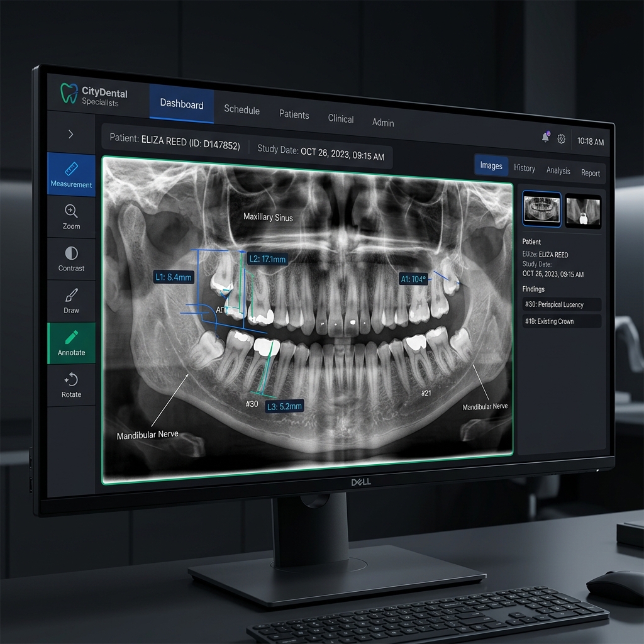Click the Patient heading in side panel
This screenshot has height=644, width=644.
click(x=531, y=241)
